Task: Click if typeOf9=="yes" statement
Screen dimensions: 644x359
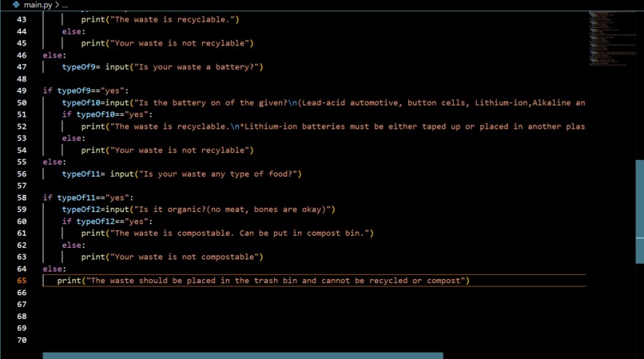Action: click(x=85, y=91)
